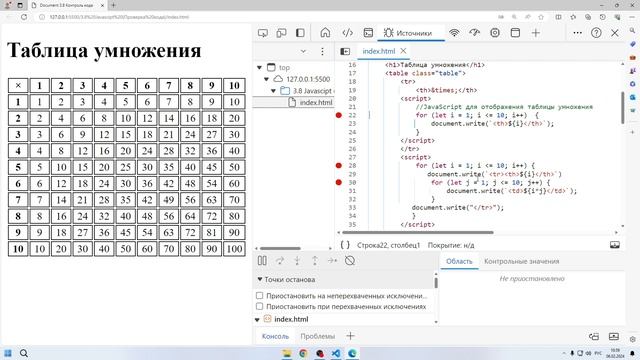Open the Console tool icon
Image resolution: width=640 pixels, height=360 pixels.
pos(368,33)
